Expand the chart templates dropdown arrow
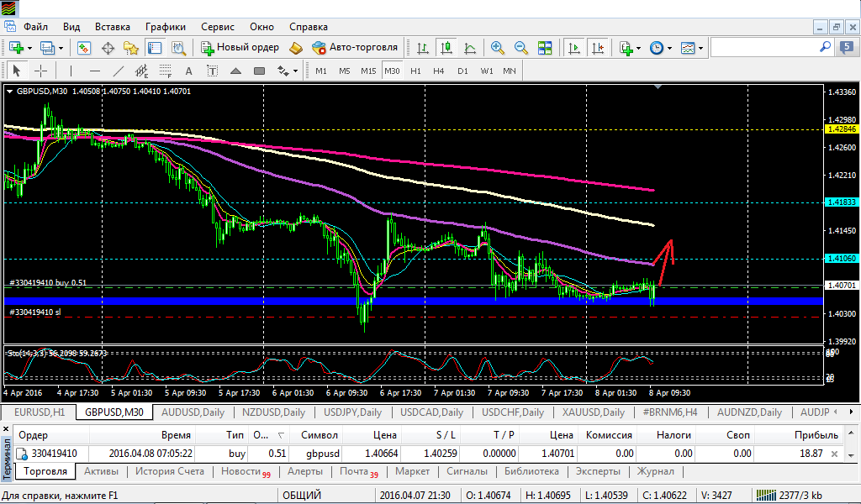This screenshot has height=504, width=861. pos(700,48)
